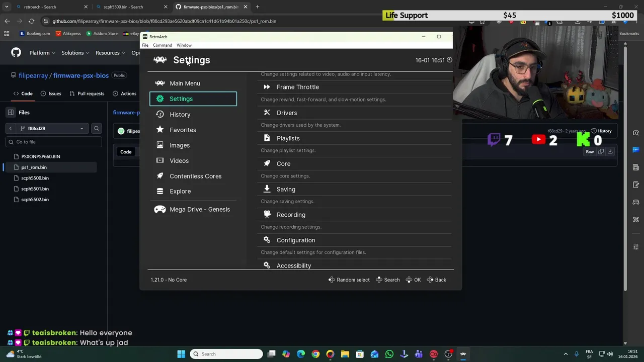This screenshot has height=362, width=644.
Task: Click the GitHub Raw button
Action: pyautogui.click(x=590, y=152)
